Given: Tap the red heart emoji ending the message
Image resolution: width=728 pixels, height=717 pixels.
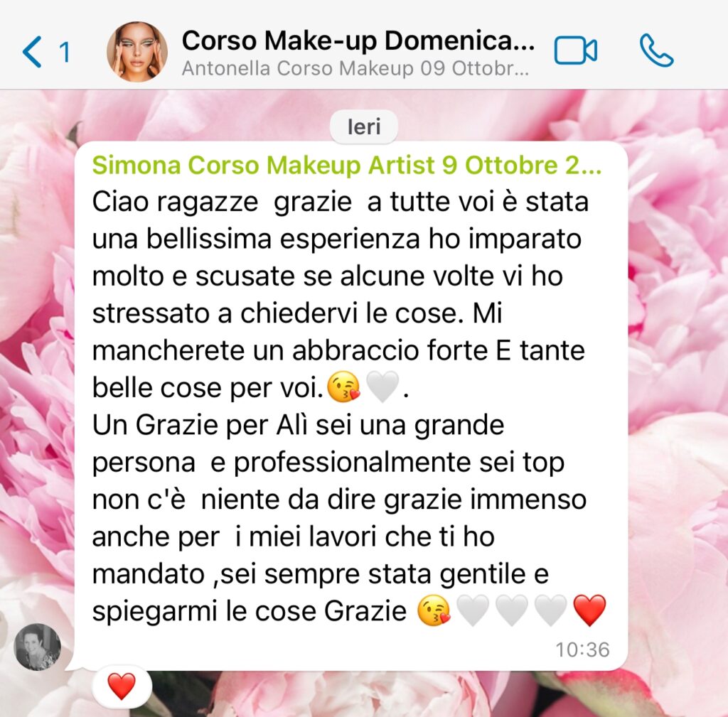Looking at the screenshot, I should 589,610.
